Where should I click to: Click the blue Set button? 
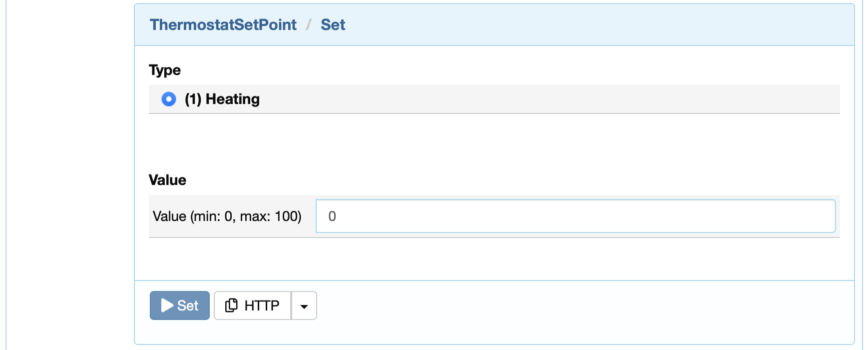[x=180, y=305]
